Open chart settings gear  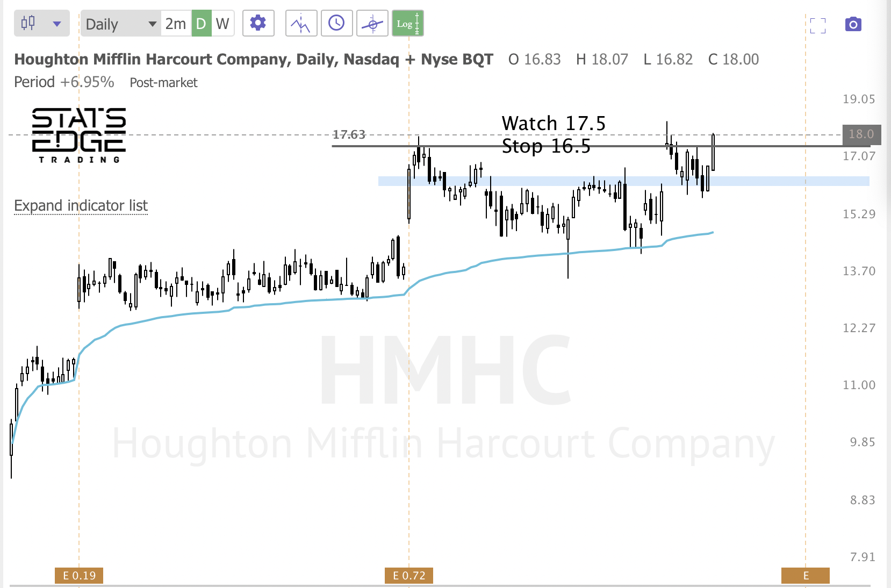pyautogui.click(x=258, y=24)
